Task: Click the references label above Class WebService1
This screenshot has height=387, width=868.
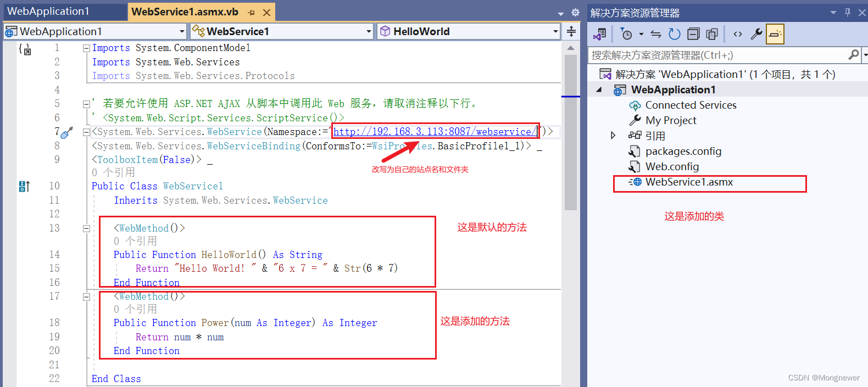Action: (113, 172)
